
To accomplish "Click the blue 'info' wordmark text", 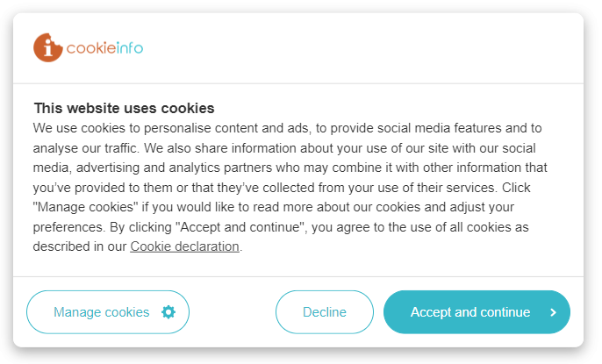I will click(130, 47).
